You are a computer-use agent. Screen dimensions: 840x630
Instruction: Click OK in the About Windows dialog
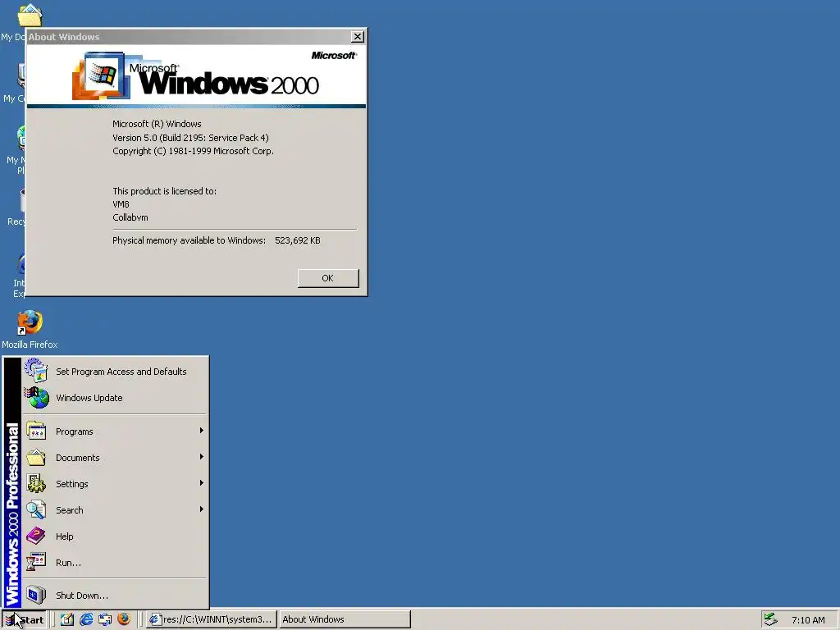click(x=328, y=278)
